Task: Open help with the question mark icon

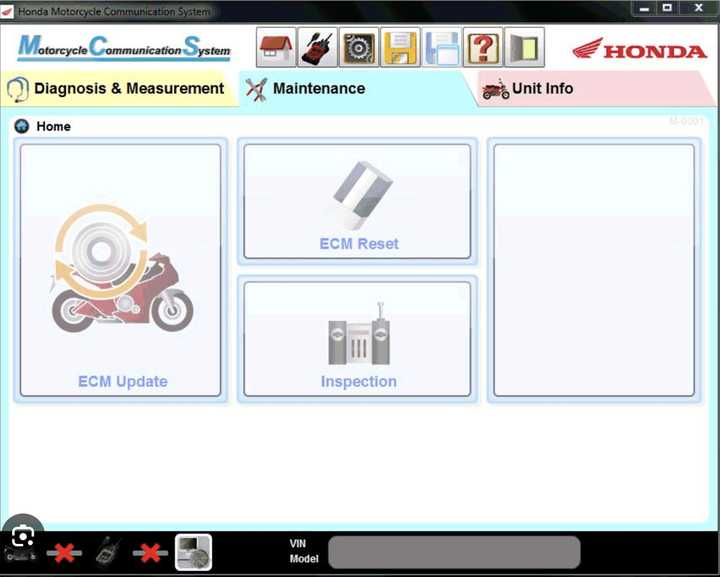Action: (x=483, y=47)
